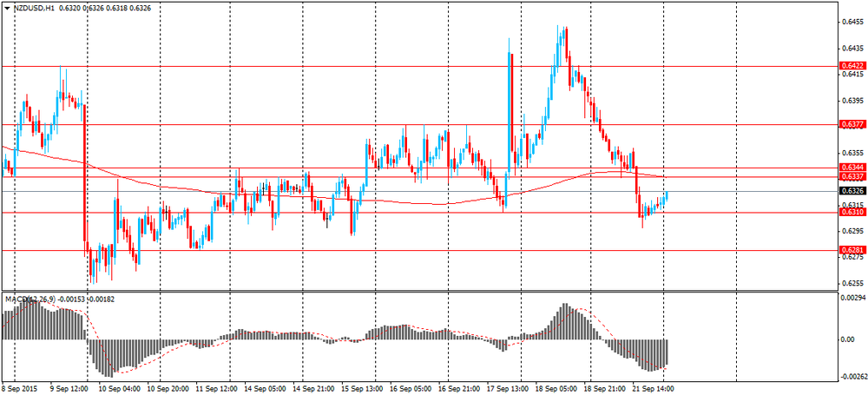Click the 0.6255 price scale value

(x=851, y=283)
